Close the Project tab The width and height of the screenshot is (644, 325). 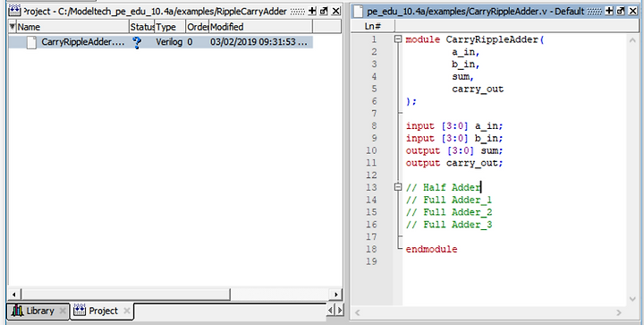[127, 311]
